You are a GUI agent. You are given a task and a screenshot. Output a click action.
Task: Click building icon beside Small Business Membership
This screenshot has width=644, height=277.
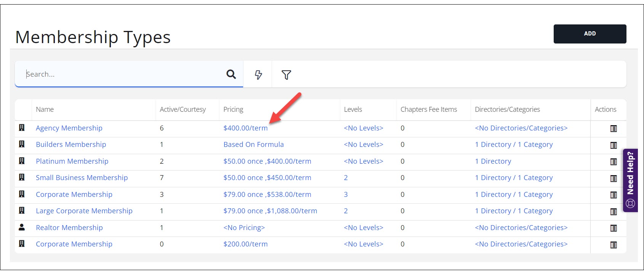22,177
